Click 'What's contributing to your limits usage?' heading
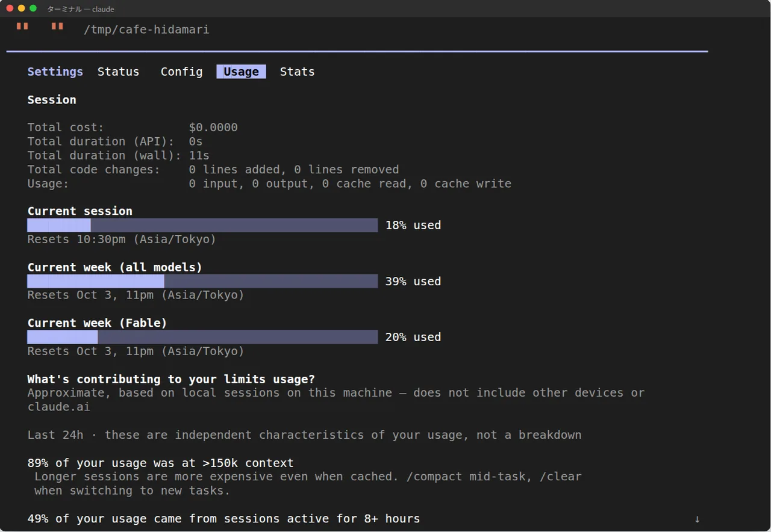The width and height of the screenshot is (771, 532). point(171,379)
